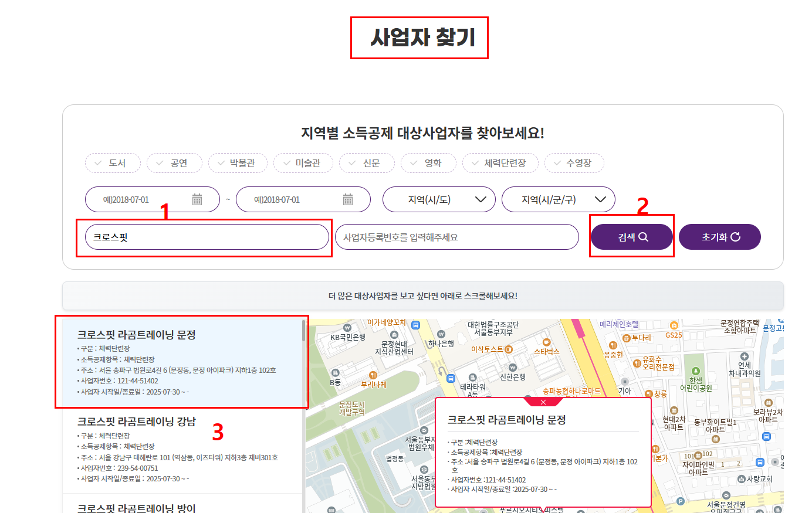This screenshot has width=812, height=513.
Task: Click the 더 많은 대상사업자를 scroll notice banner
Action: coord(423,295)
